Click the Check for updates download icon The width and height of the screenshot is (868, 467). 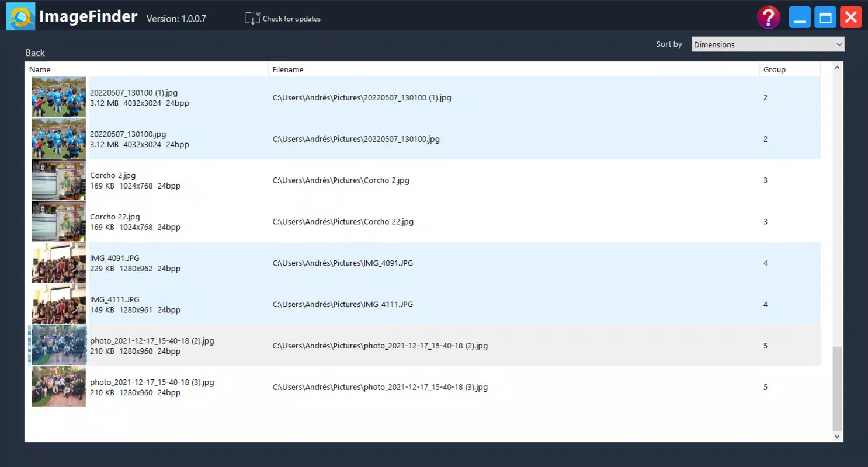click(x=252, y=18)
